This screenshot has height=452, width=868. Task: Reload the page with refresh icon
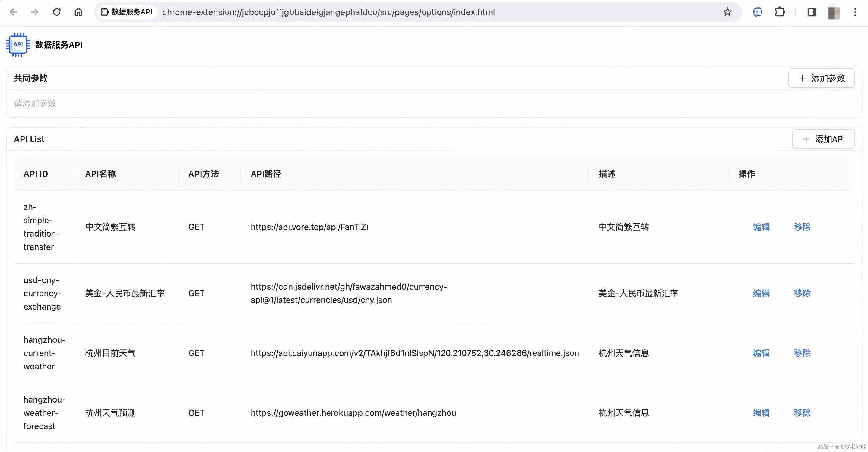coord(57,12)
